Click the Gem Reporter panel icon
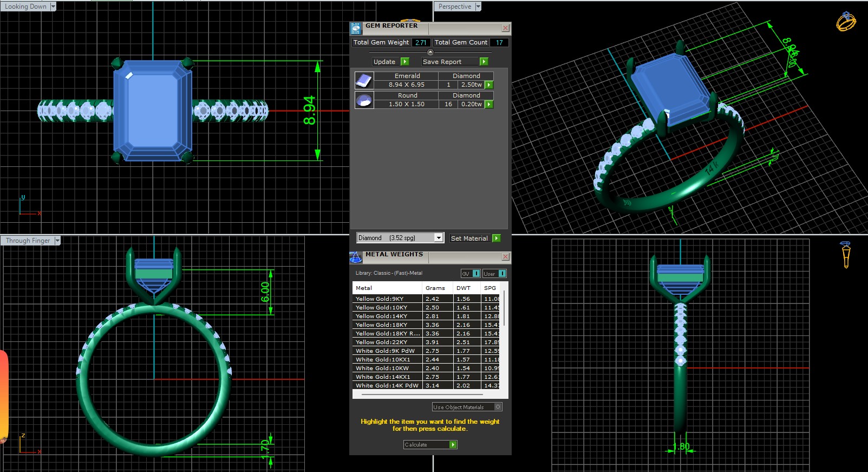Viewport: 868px width, 472px height. (x=356, y=29)
